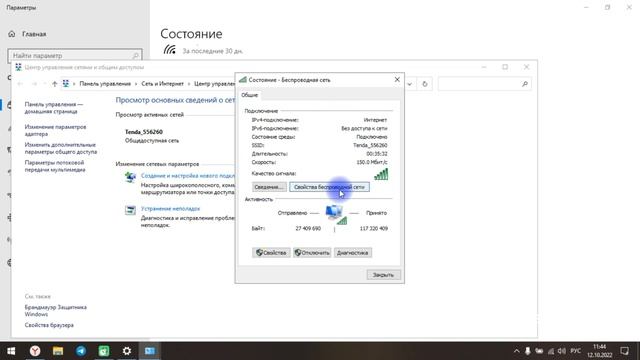Click the search magnifier in Settings
Screen dimensions: 640x360
[136, 56]
